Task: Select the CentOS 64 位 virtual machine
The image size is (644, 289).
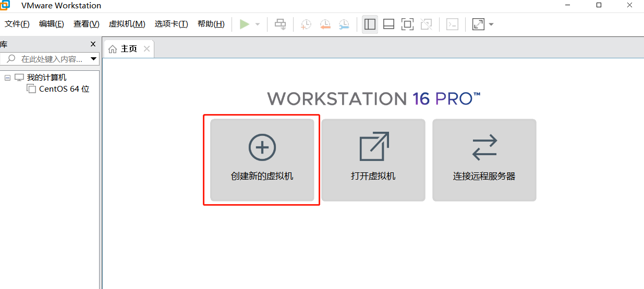Action: tap(64, 89)
